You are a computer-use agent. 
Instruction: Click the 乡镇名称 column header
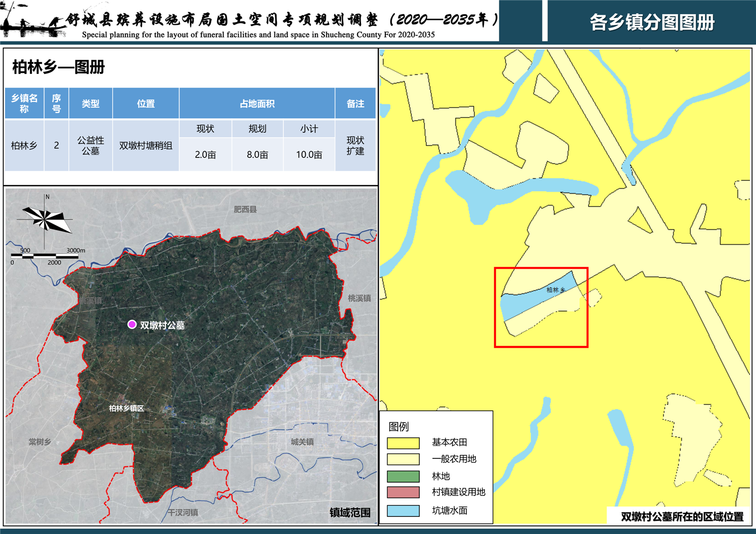(24, 103)
